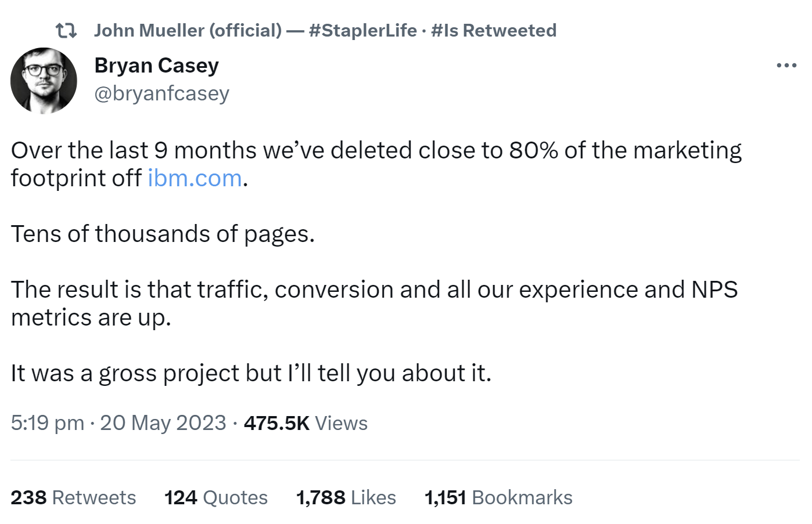Select the @bryanfcasey handle
812x524 pixels.
(x=162, y=92)
